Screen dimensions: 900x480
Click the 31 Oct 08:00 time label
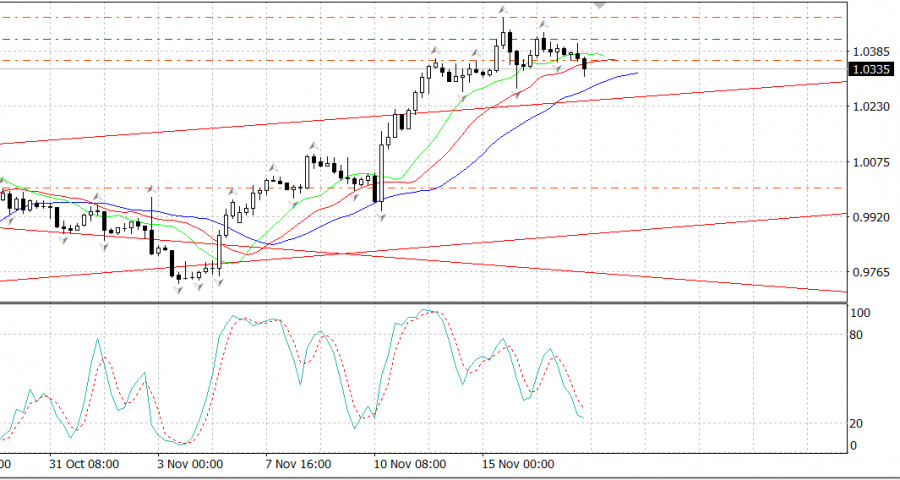[85, 465]
